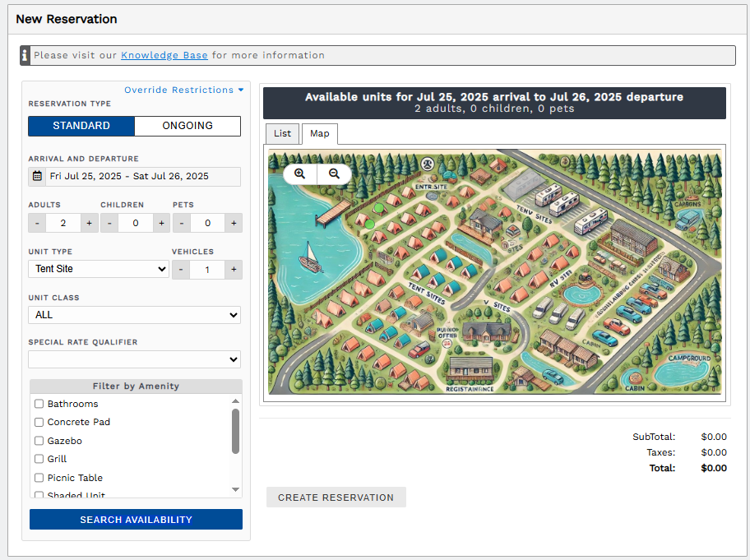Check the Concrete Pad amenity filter
Image resolution: width=750 pixels, height=560 pixels.
(39, 422)
